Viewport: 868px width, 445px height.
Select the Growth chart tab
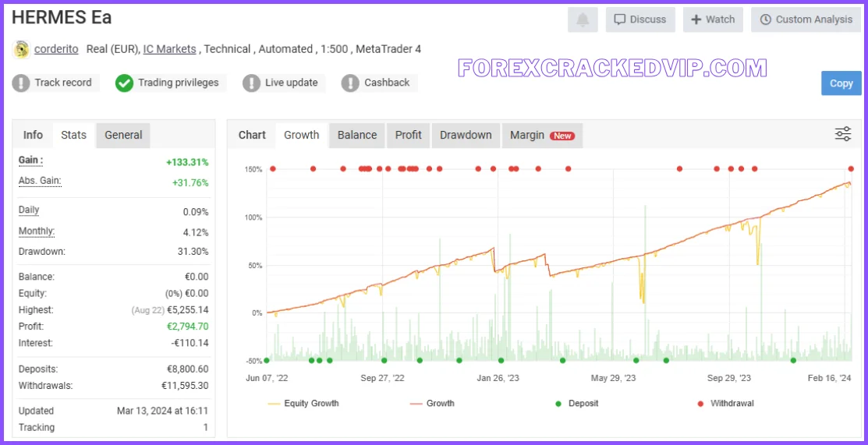302,135
